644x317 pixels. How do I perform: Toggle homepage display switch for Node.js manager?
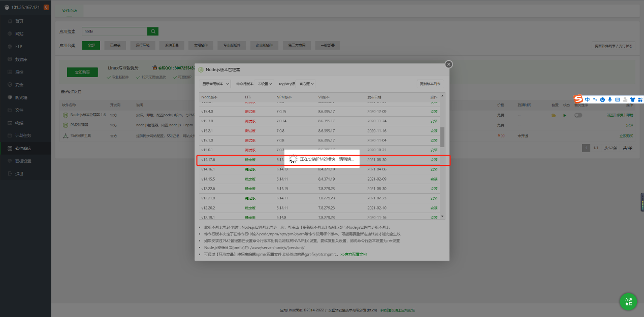[578, 115]
